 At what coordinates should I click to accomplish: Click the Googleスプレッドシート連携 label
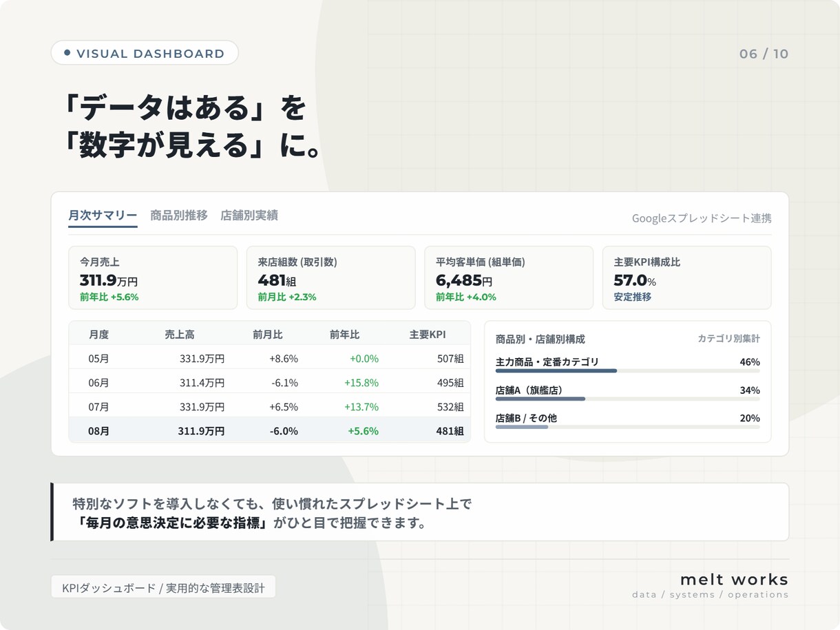702,218
